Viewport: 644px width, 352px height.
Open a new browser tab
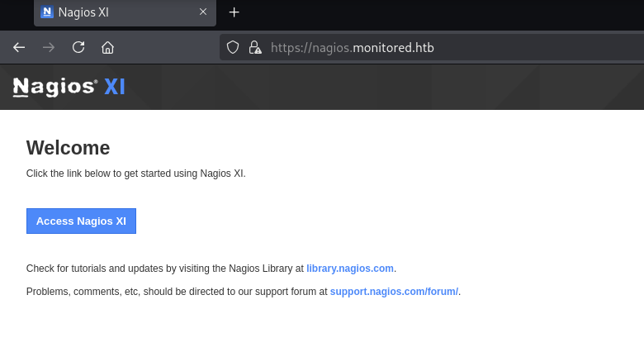tap(234, 12)
